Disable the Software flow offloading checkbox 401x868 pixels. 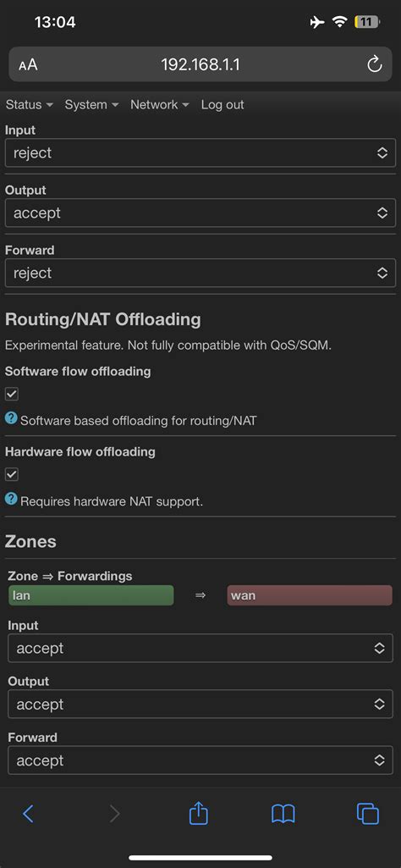12,394
